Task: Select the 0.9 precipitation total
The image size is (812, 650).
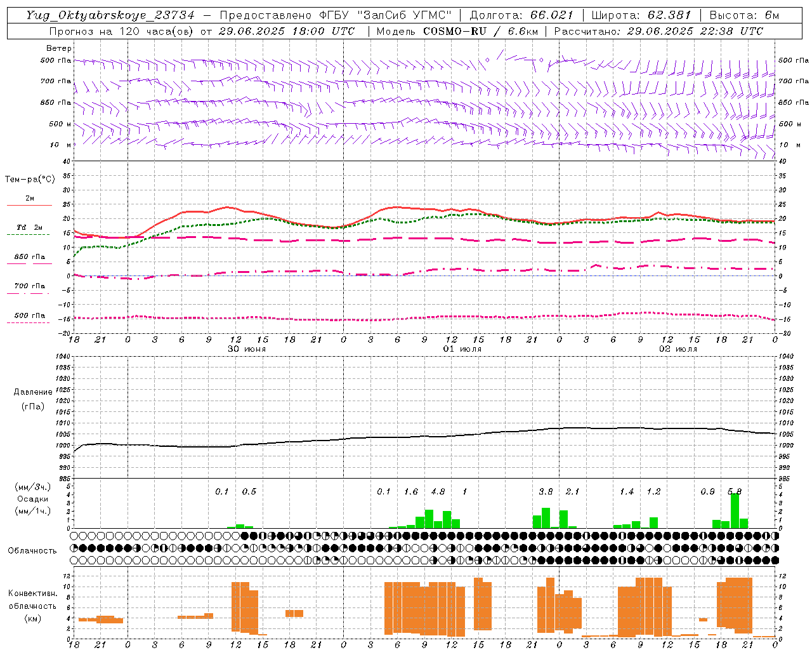Action: coord(708,492)
